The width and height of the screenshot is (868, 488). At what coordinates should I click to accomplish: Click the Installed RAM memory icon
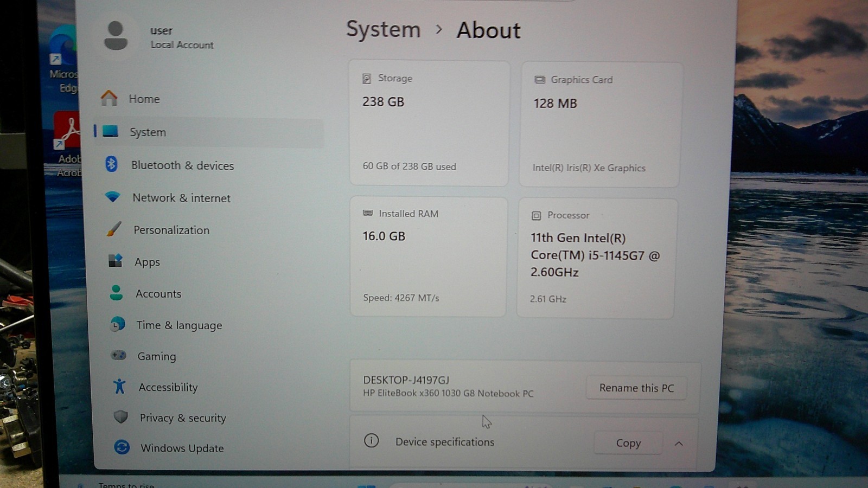pos(368,213)
